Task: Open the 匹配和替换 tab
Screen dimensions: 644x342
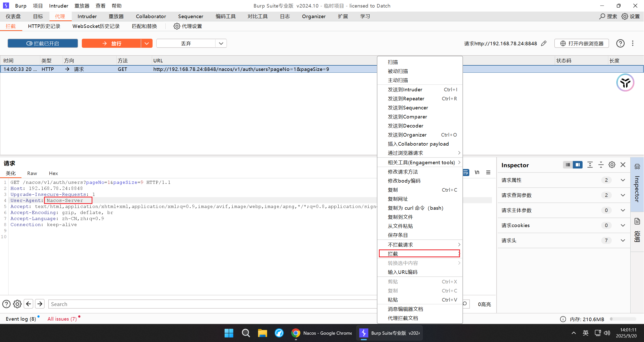Action: [145, 26]
